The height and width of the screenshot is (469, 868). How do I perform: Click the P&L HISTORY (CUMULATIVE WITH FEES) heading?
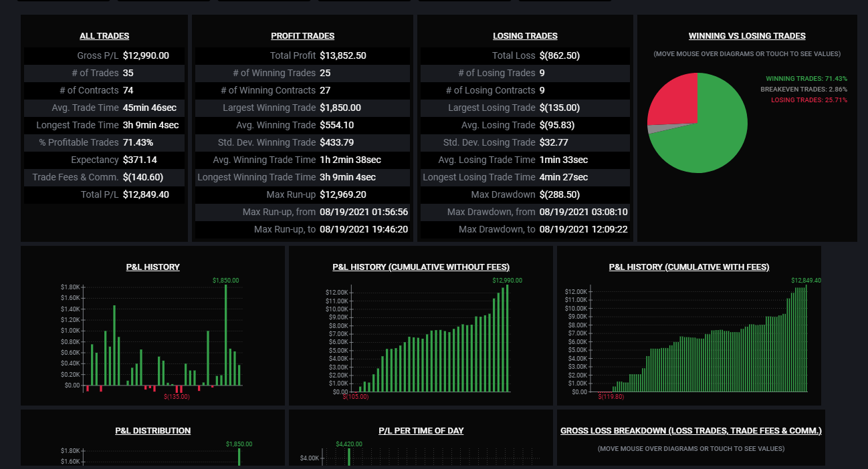[689, 267]
